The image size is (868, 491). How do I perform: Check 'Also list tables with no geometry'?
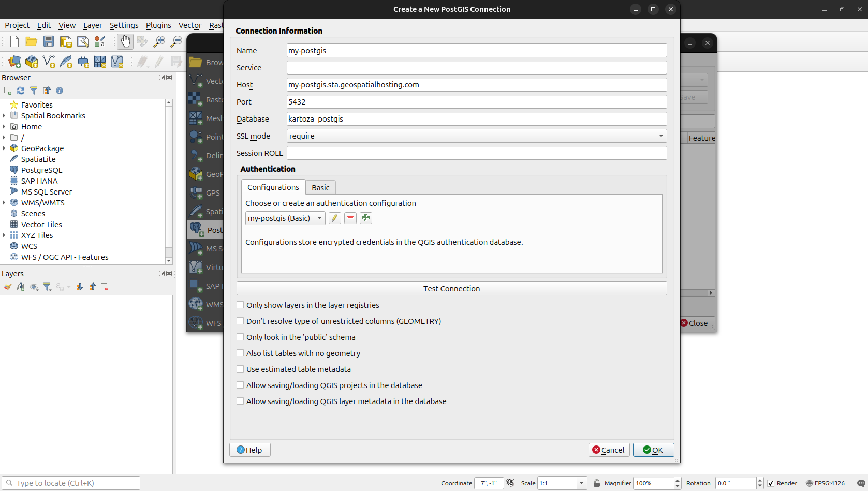(240, 353)
